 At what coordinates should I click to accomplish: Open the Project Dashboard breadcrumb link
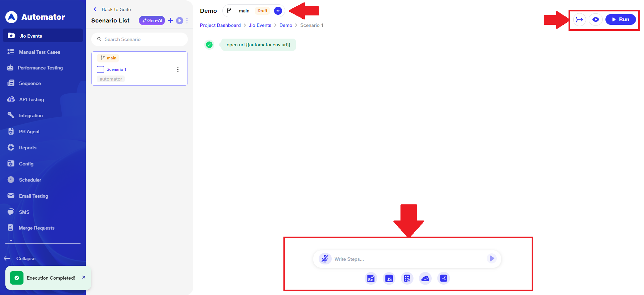[x=220, y=25]
